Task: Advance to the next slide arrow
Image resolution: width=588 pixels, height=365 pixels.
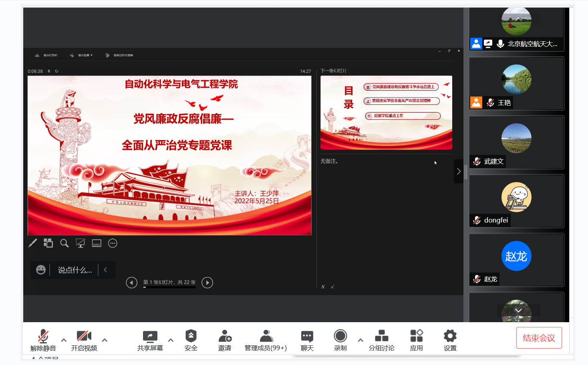Action: 207,283
